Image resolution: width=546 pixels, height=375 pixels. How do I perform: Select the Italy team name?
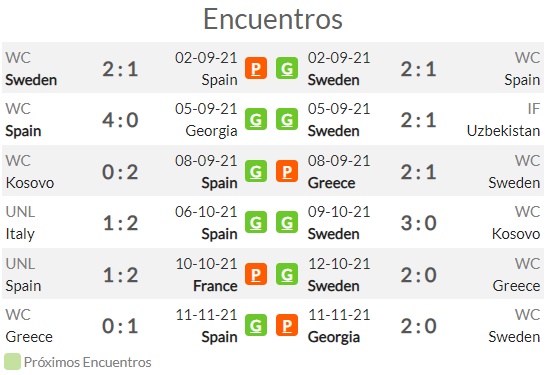click(x=20, y=234)
